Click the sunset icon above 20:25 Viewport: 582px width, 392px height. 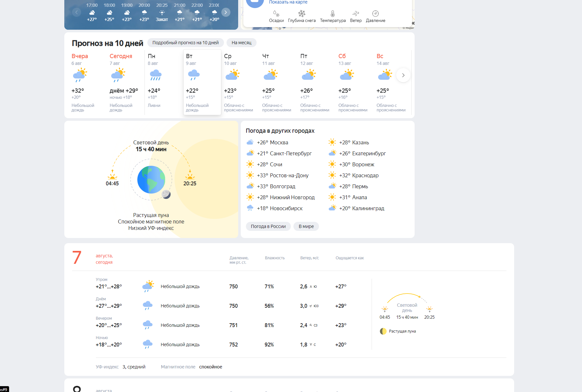point(190,176)
